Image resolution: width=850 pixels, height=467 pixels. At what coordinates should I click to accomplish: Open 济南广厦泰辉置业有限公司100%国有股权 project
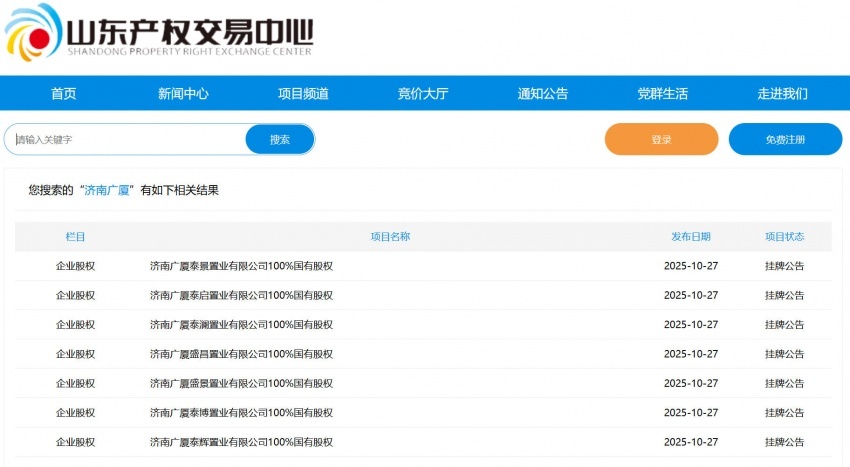pos(241,442)
